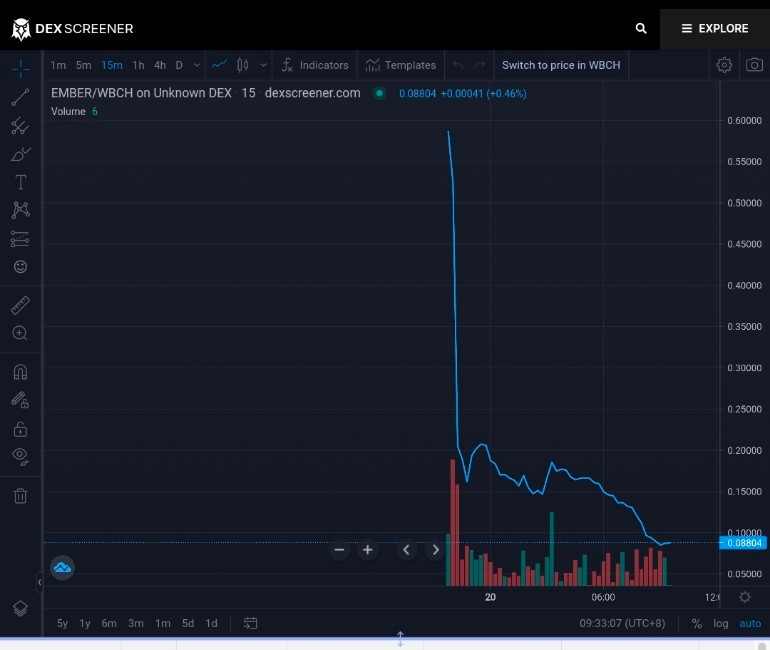770x650 pixels.
Task: Click the EMBER/WBCH symbol title
Action: [x=141, y=93]
